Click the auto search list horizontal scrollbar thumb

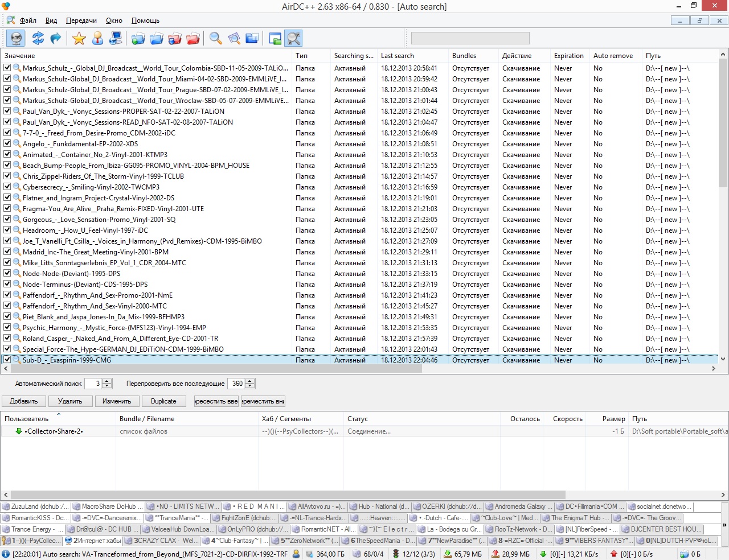(216, 369)
